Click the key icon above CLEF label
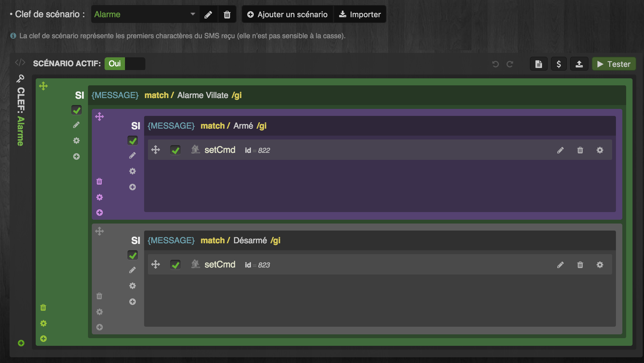Viewport: 644px width, 363px height. click(x=20, y=79)
